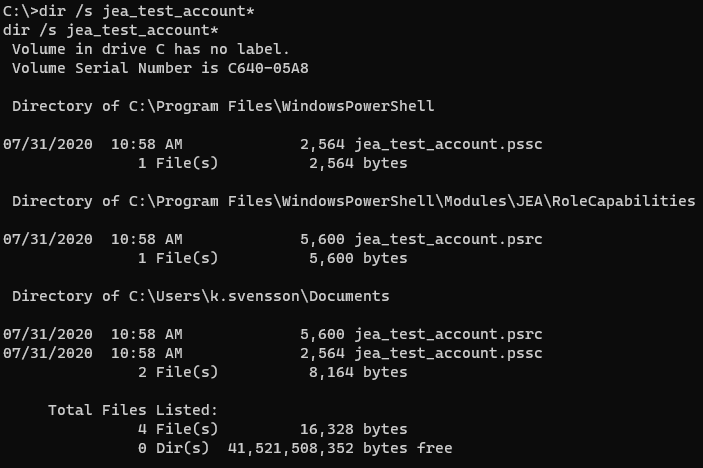Image resolution: width=703 pixels, height=468 pixels.
Task: Click the "2 File(s) 8,164 bytes" summary
Action: pyautogui.click(x=270, y=372)
